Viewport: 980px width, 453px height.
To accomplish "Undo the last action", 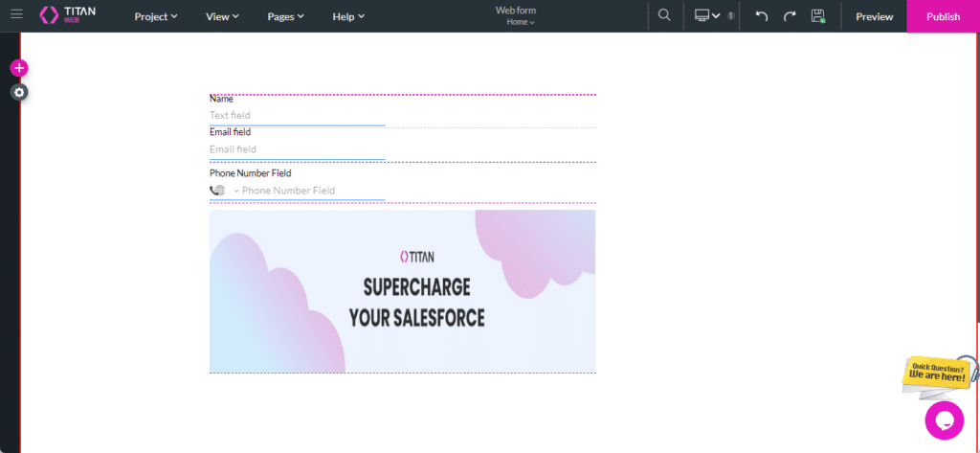I will click(762, 16).
